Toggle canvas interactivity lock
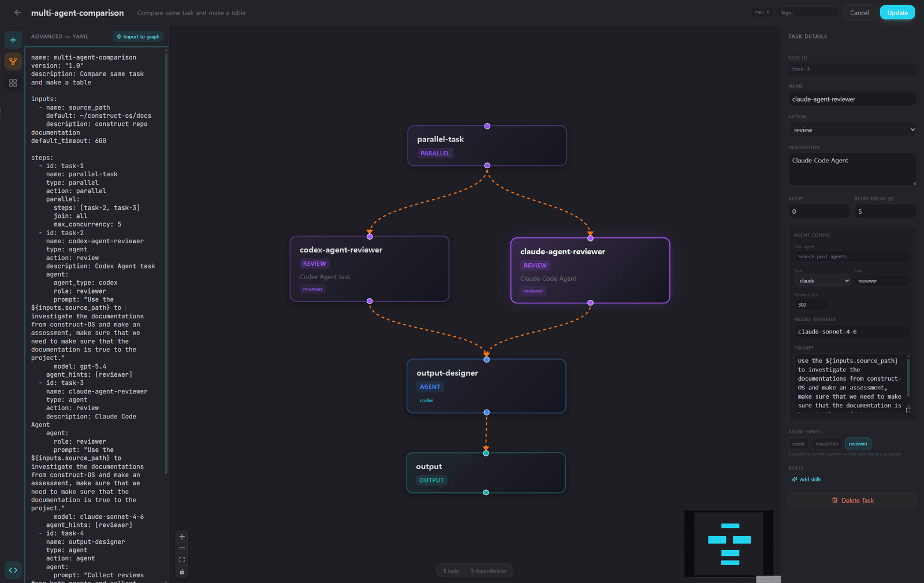924x583 pixels. coord(182,572)
